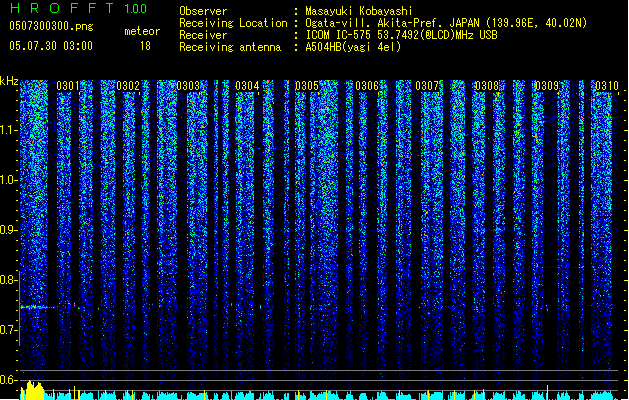Image resolution: width=629 pixels, height=400 pixels.
Task: Select the filename 0507300300.png
Action: point(51,27)
